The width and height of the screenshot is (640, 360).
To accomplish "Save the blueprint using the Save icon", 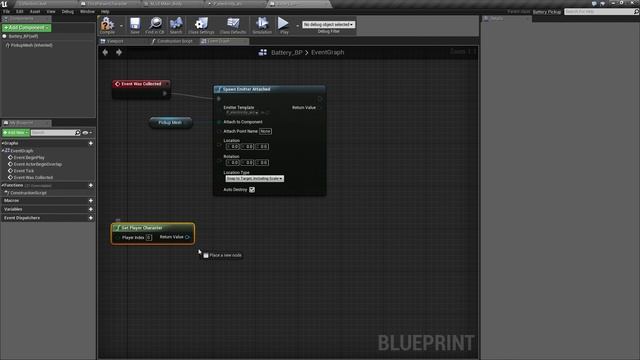I will pyautogui.click(x=135, y=25).
